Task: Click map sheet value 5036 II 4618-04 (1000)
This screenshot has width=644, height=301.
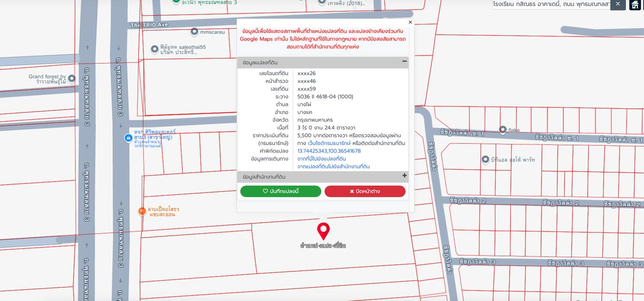Action: pyautogui.click(x=325, y=96)
